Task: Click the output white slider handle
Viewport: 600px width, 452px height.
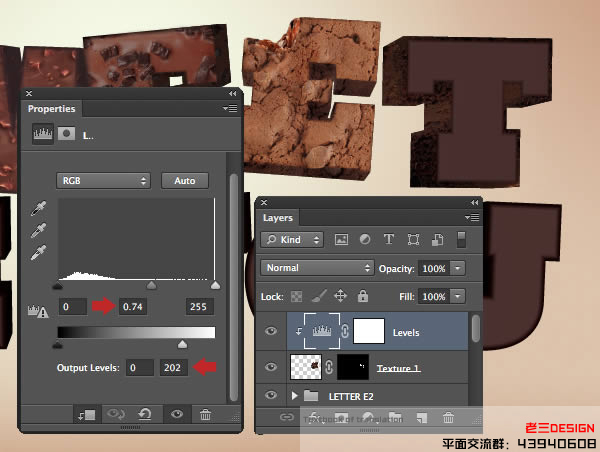Action: click(183, 344)
